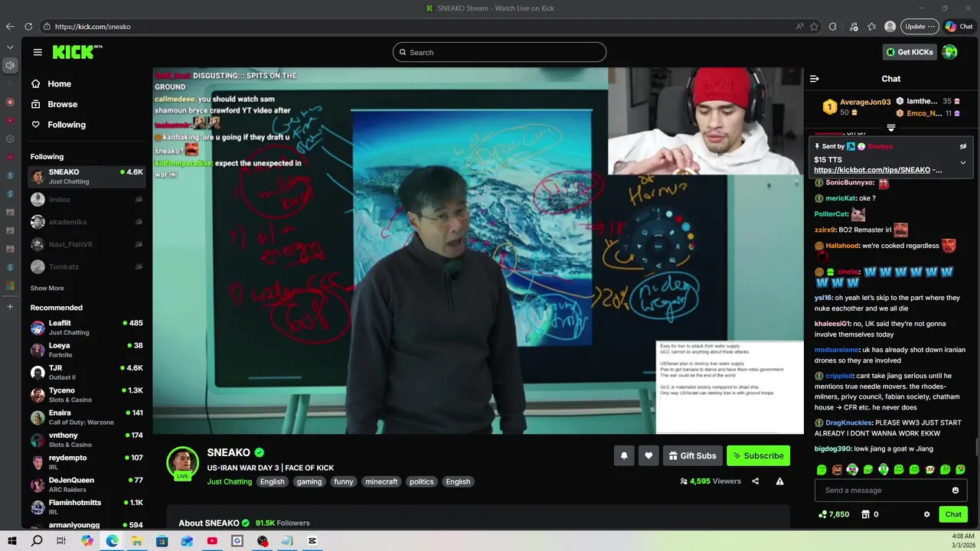The image size is (980, 551).
Task: Open the chat shop icon
Action: (x=866, y=514)
